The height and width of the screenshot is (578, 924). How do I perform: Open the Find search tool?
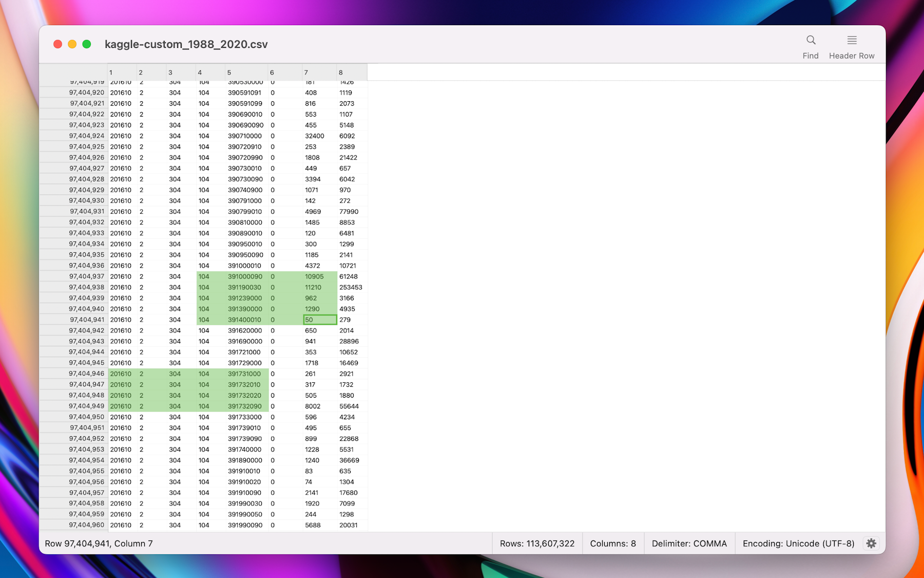point(811,47)
